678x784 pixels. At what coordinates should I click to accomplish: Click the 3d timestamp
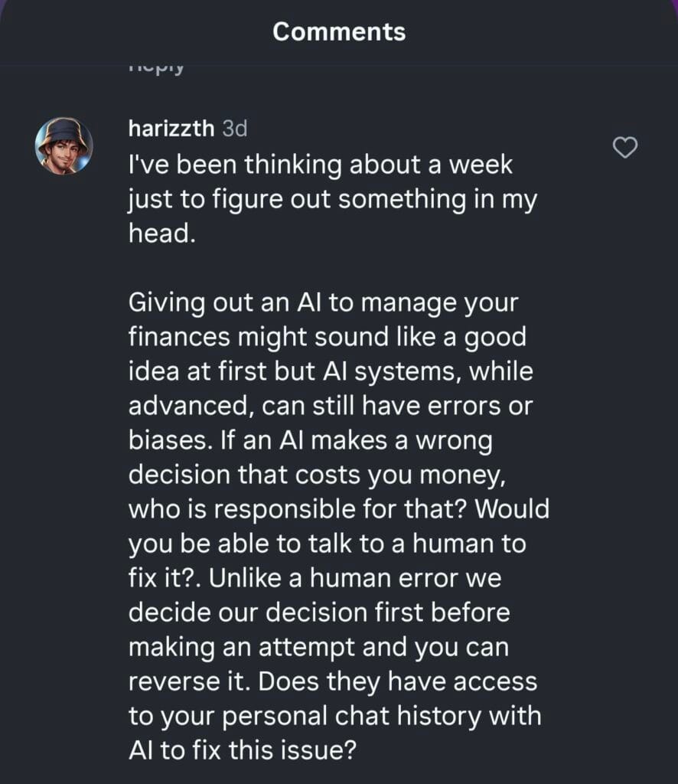(234, 128)
